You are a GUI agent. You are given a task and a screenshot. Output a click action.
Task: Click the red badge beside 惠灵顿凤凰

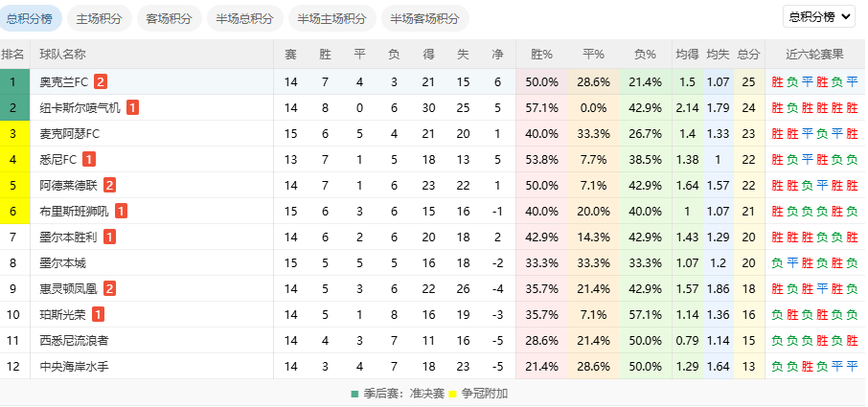point(109,288)
